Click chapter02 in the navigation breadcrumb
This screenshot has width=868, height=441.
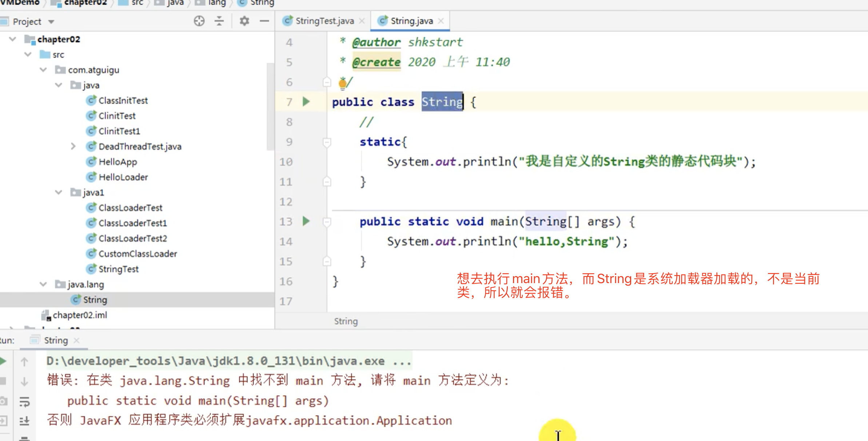pos(85,3)
